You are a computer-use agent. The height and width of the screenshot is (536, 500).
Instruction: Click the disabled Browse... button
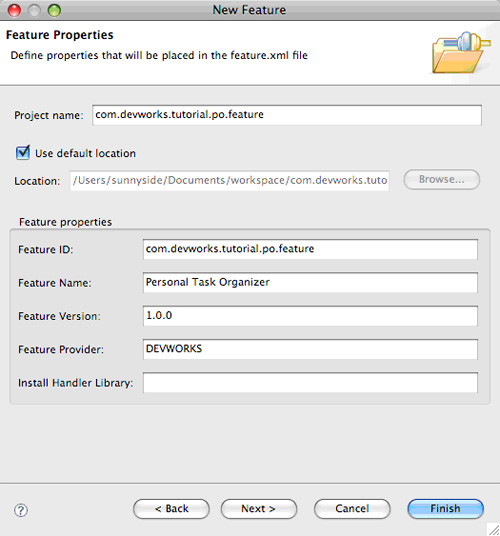coord(442,179)
